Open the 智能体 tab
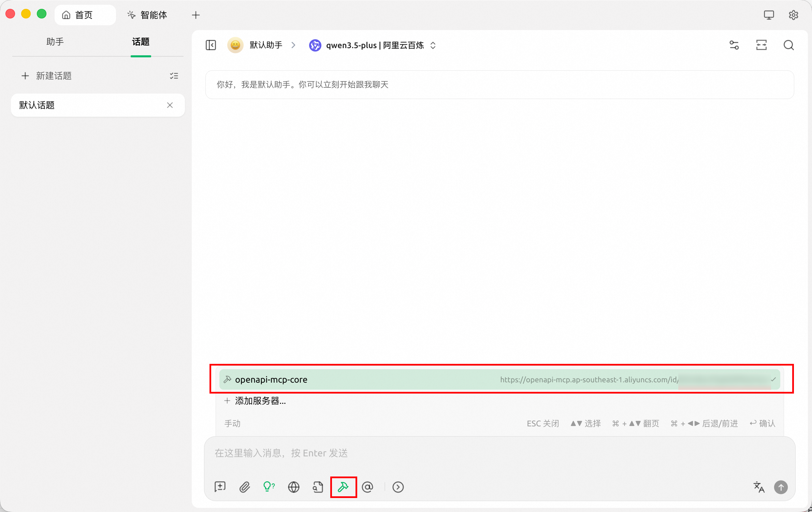This screenshot has height=512, width=812. (x=148, y=15)
